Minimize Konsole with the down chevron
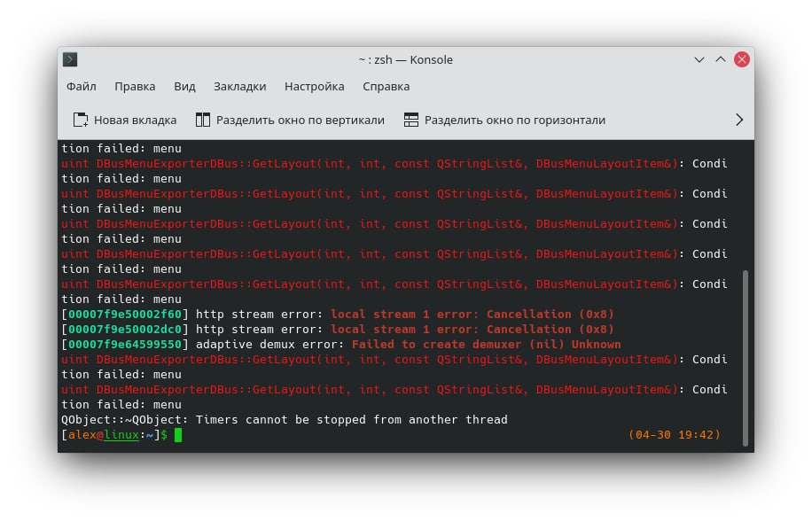 [x=699, y=59]
